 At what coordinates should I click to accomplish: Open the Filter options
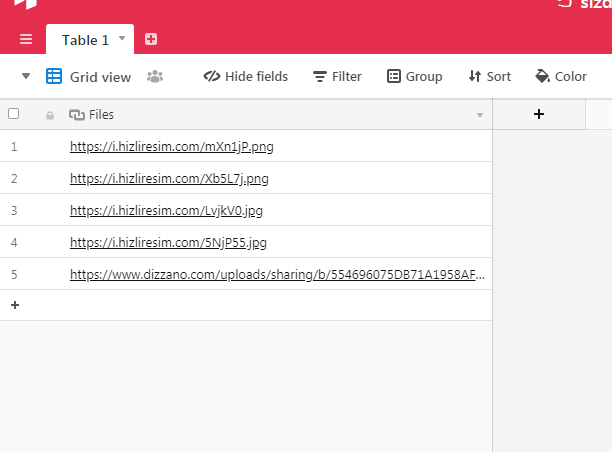(337, 76)
